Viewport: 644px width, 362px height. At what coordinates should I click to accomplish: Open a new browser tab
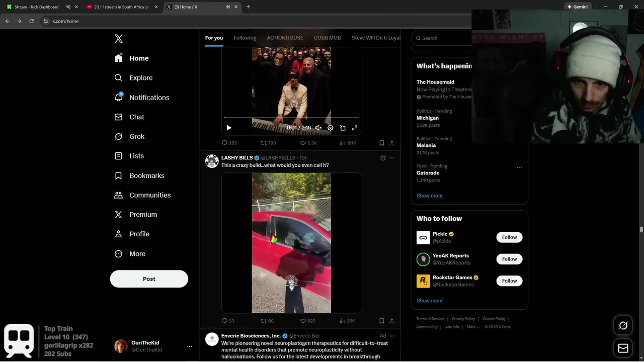click(x=248, y=7)
